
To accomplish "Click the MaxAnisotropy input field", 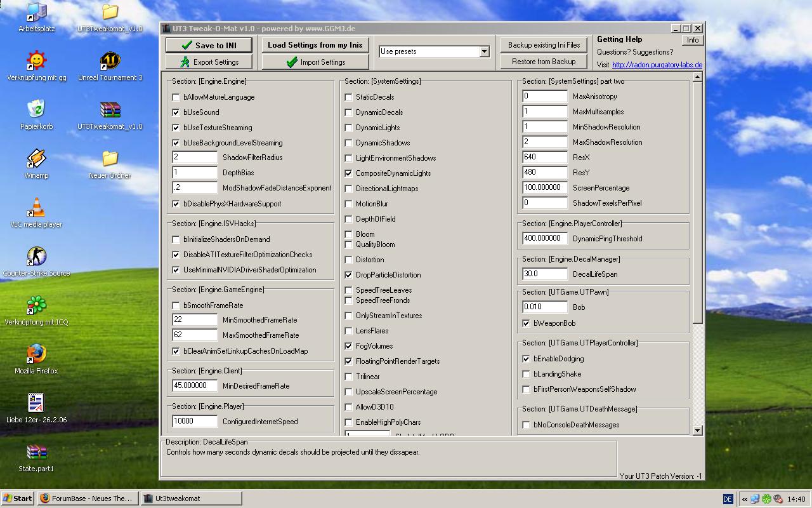I will coord(545,96).
